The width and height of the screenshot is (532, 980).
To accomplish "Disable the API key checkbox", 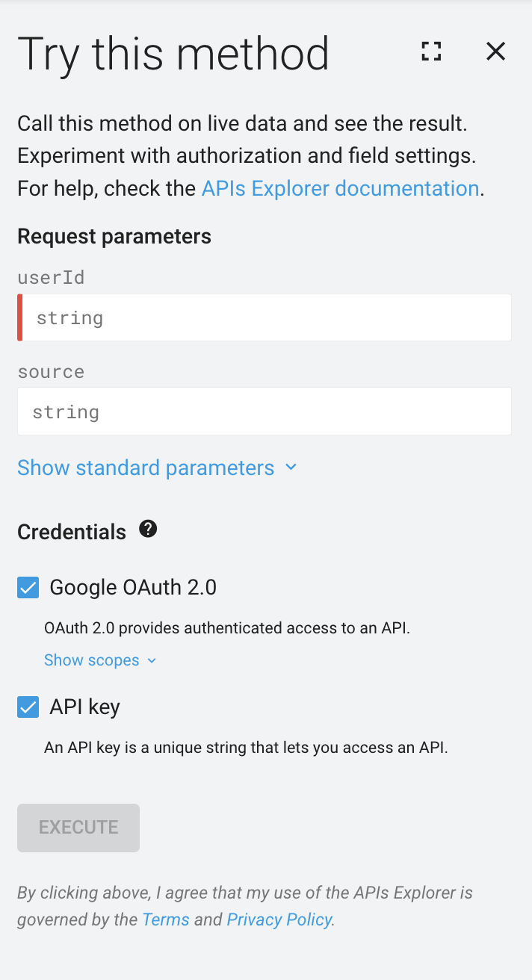I will pos(27,707).
